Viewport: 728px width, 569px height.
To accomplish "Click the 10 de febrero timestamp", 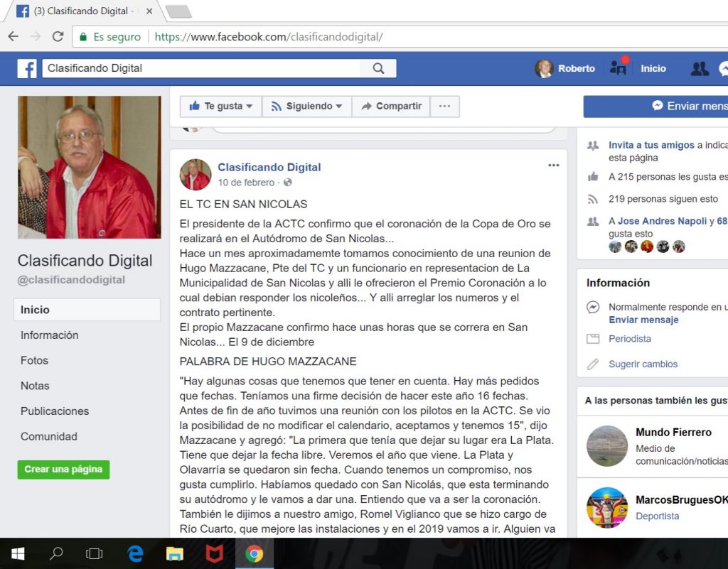I will click(246, 183).
